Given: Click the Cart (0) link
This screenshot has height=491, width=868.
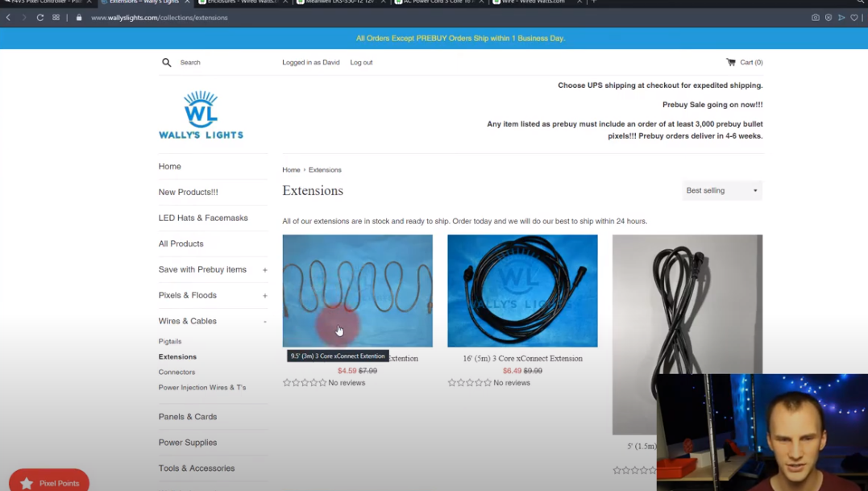Looking at the screenshot, I should 750,63.
